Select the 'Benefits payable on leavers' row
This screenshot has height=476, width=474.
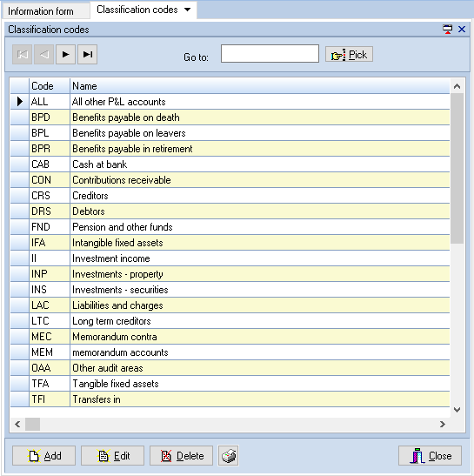click(230, 133)
